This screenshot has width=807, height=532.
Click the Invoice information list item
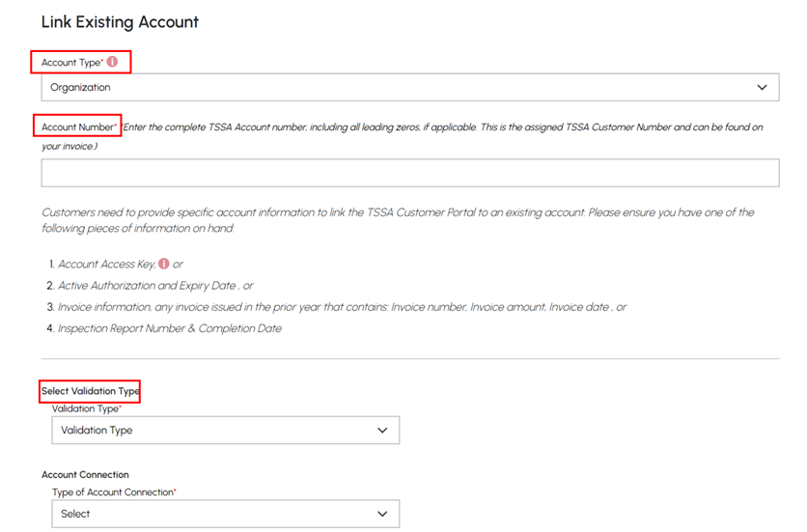(342, 307)
